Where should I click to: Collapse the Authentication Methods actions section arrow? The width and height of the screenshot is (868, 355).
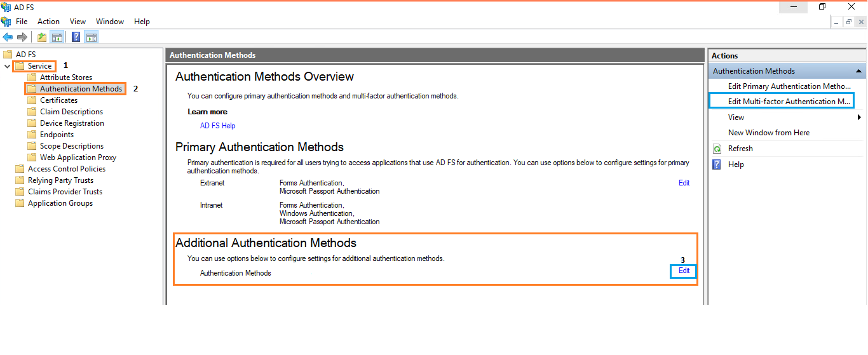pyautogui.click(x=858, y=71)
